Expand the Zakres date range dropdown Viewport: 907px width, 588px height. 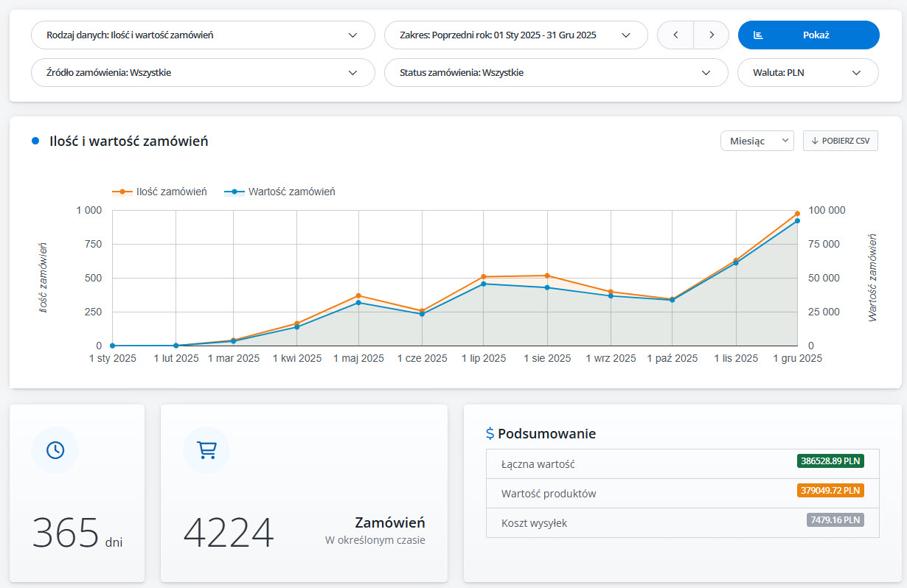coord(516,35)
